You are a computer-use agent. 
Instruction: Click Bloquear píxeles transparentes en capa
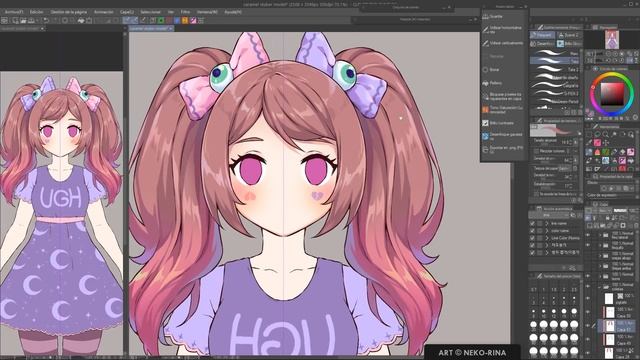[503, 97]
